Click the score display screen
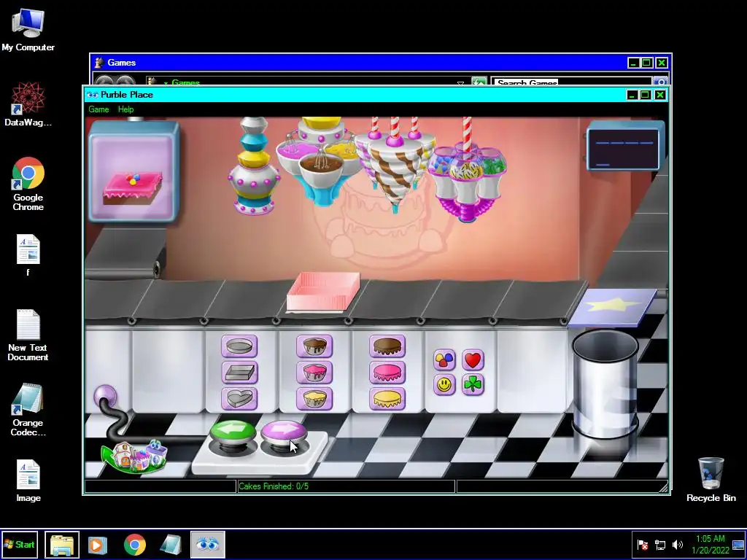The height and width of the screenshot is (560, 747). coord(624,146)
